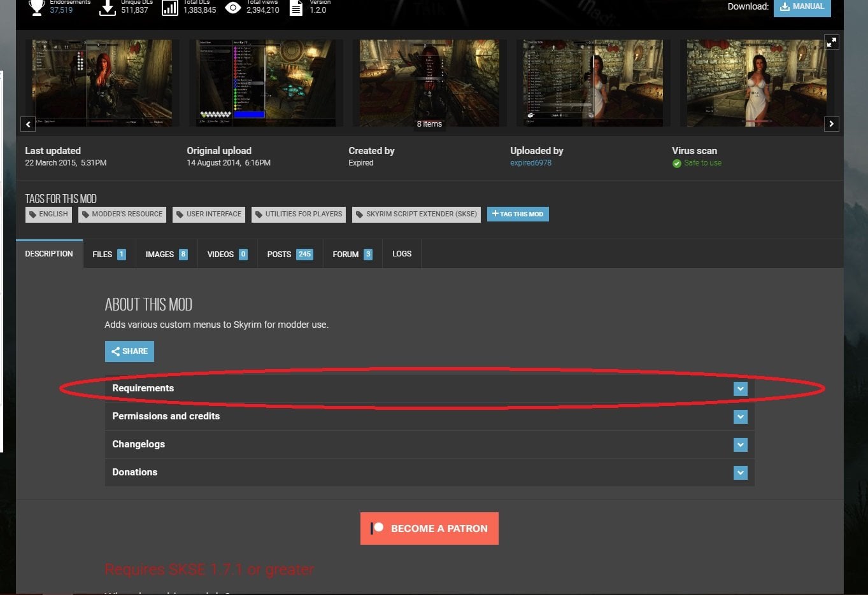This screenshot has height=595, width=868.
Task: Open the expired6978 uploader profile link
Action: pyautogui.click(x=530, y=163)
